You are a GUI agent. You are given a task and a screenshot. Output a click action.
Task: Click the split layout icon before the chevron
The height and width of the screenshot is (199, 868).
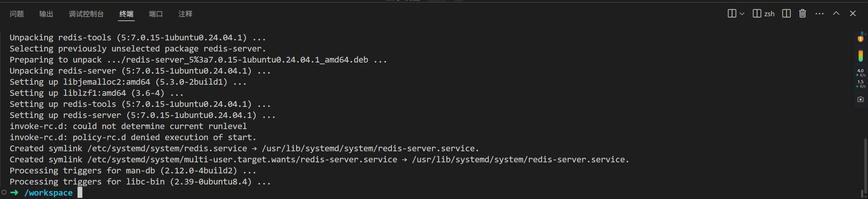pos(732,13)
